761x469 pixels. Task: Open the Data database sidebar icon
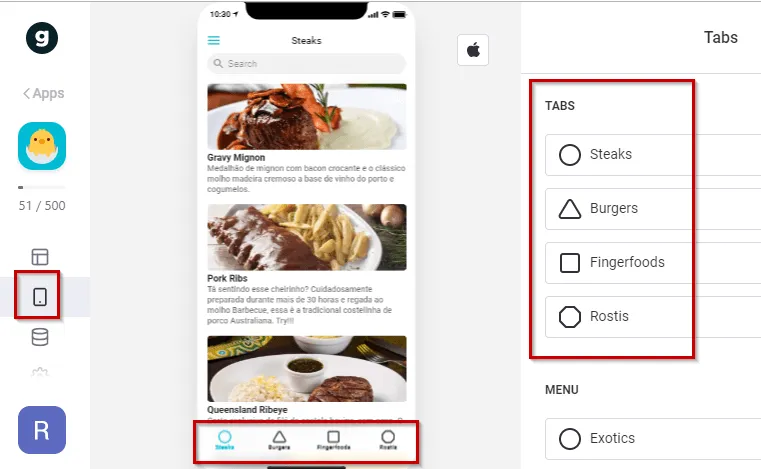pos(40,337)
